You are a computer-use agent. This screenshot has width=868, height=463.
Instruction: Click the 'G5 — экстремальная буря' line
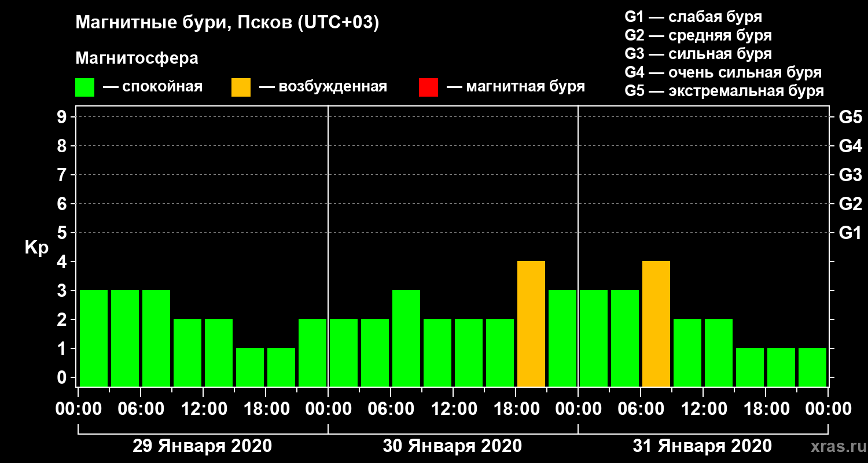[x=724, y=91]
